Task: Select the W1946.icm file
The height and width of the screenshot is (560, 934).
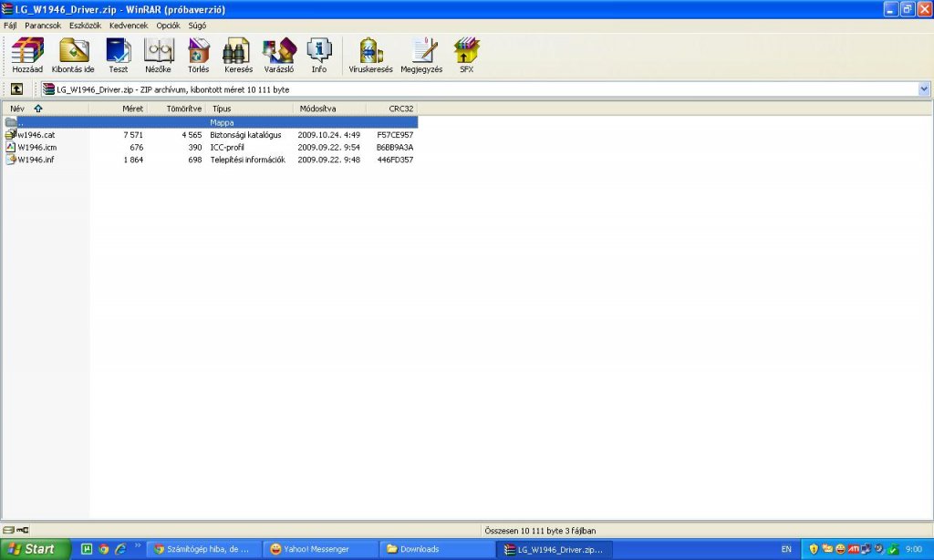Action: (31, 147)
